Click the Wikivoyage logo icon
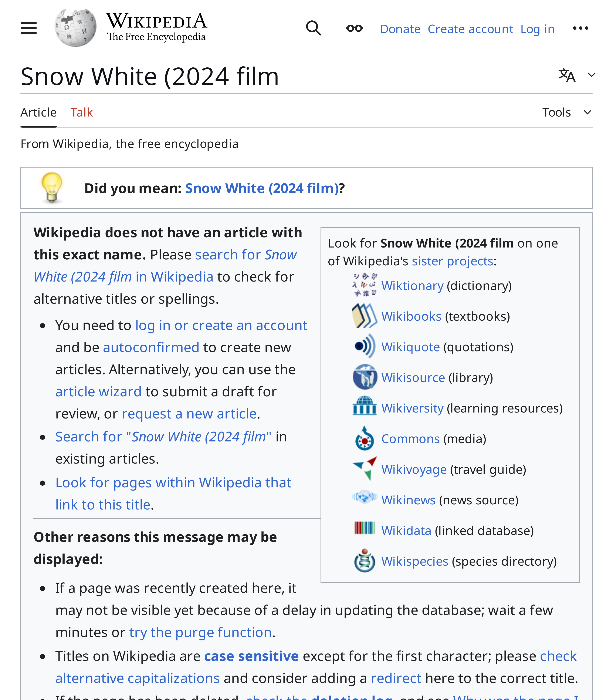 point(365,469)
